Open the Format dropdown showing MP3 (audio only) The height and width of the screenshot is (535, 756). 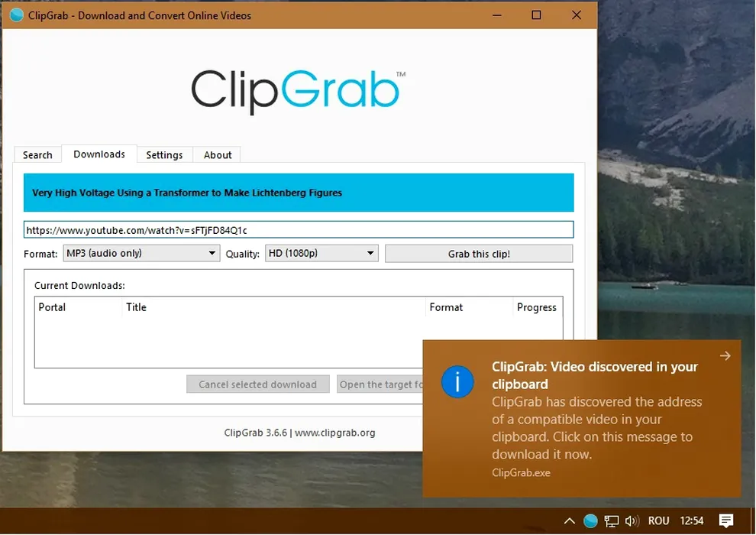(x=141, y=253)
